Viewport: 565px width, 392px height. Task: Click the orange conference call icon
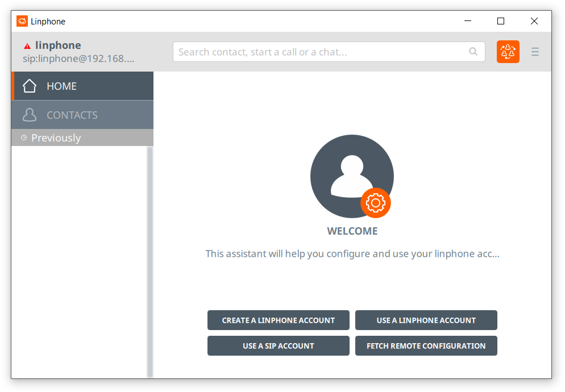pos(508,52)
